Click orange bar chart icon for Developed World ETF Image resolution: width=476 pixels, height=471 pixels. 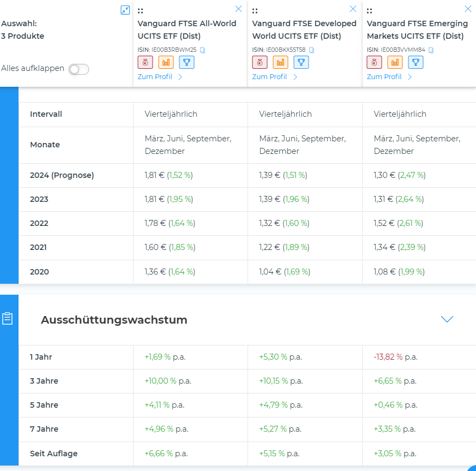click(280, 62)
